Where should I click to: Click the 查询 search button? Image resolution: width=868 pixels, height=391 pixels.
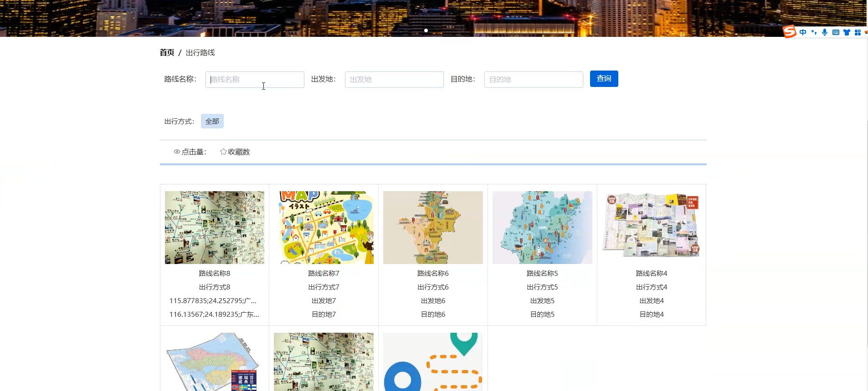[x=604, y=79]
